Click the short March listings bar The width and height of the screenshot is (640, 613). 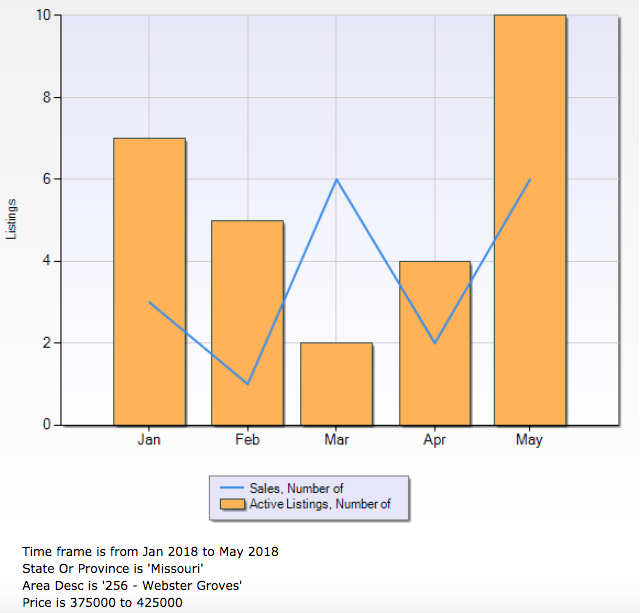(336, 384)
